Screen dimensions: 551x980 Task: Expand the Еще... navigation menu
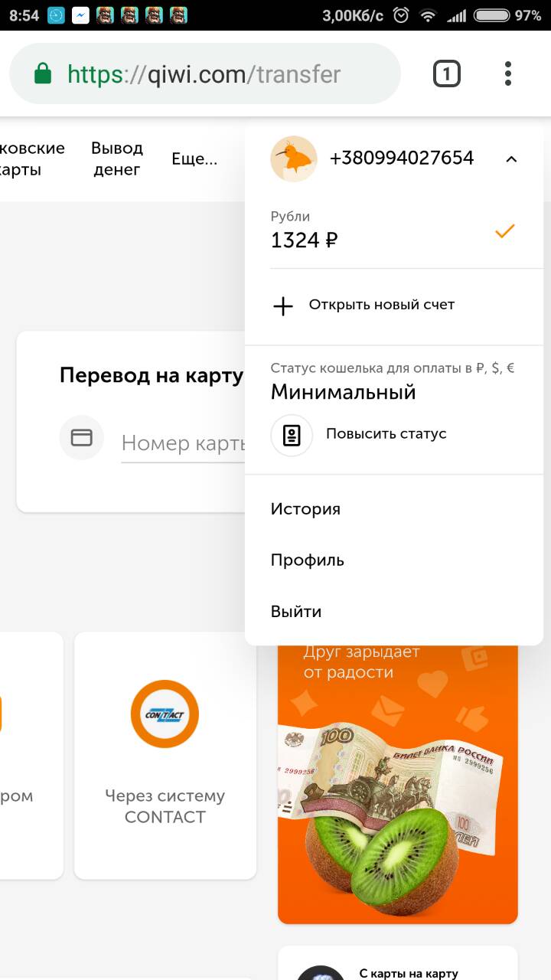click(x=194, y=159)
